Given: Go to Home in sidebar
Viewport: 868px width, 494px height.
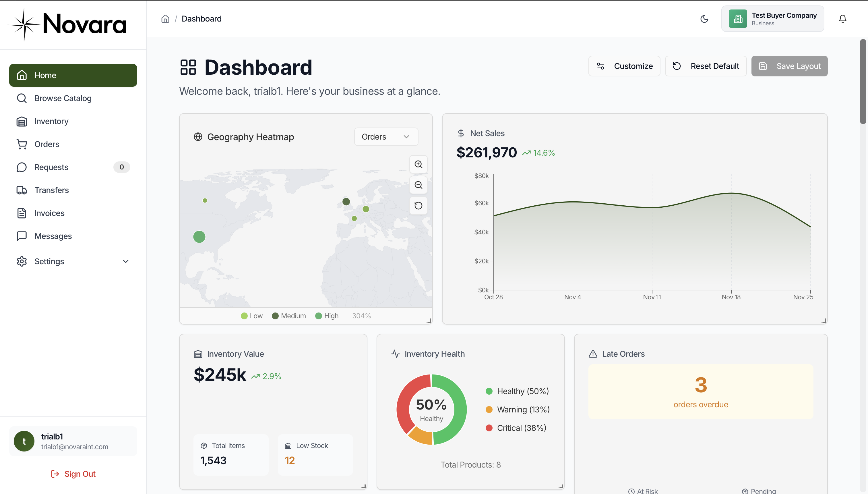Looking at the screenshot, I should (x=73, y=75).
